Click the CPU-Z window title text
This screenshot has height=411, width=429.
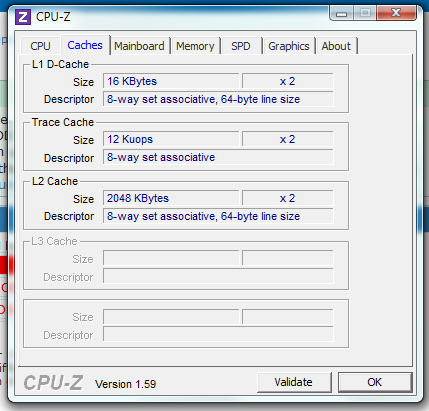tap(53, 17)
